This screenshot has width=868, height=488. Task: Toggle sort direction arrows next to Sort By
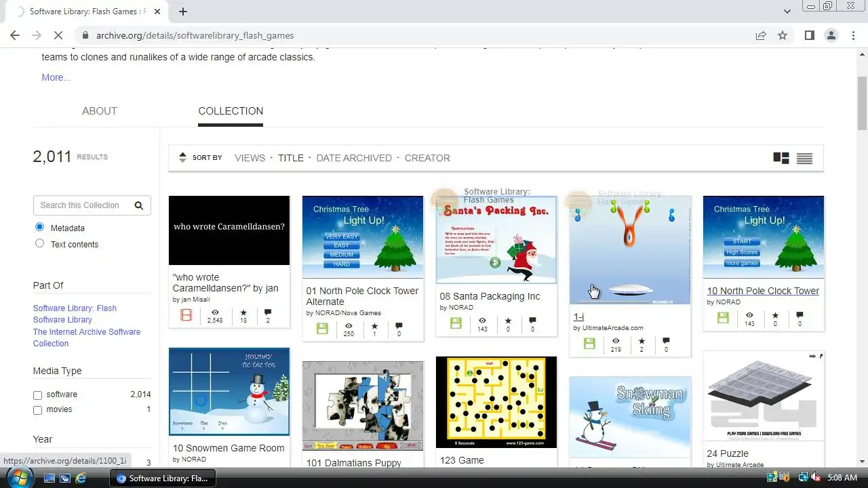tap(182, 158)
